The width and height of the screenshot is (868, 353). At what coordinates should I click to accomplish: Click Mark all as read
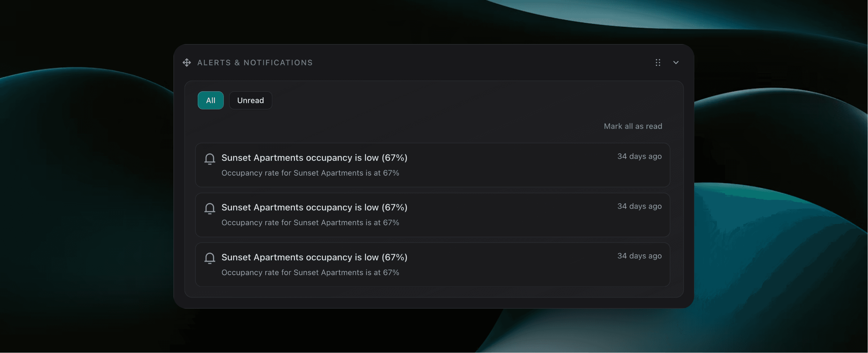[633, 126]
